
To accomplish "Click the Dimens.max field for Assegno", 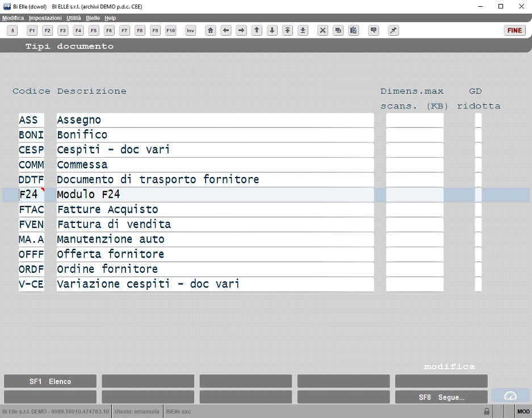I will coord(414,120).
